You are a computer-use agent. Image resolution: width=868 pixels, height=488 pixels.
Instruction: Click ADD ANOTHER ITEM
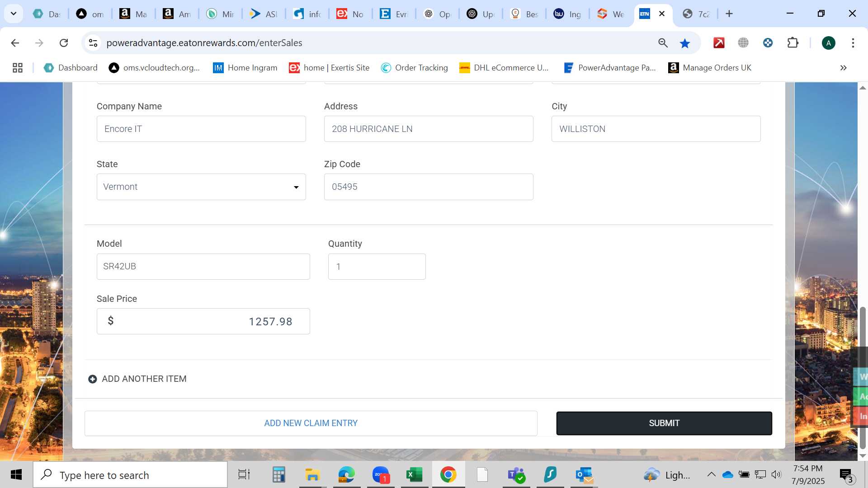coord(137,379)
